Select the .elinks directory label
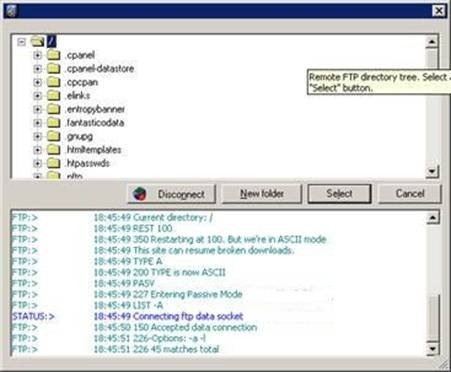 click(78, 96)
